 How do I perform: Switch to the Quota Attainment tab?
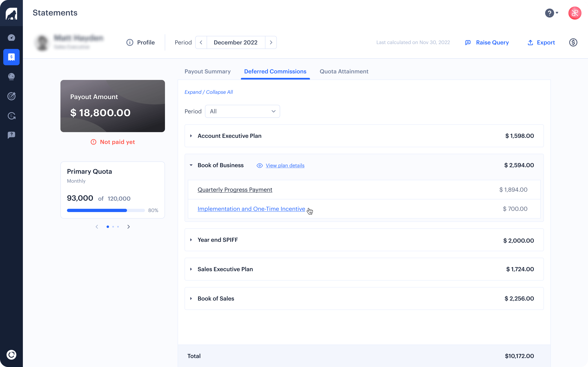344,71
